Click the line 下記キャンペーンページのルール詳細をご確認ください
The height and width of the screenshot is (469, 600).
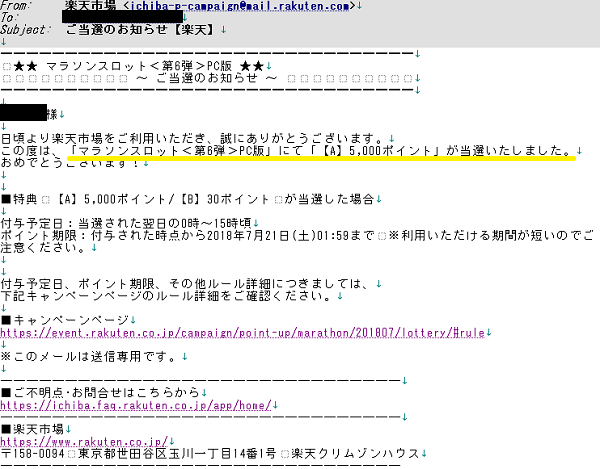[x=166, y=296]
